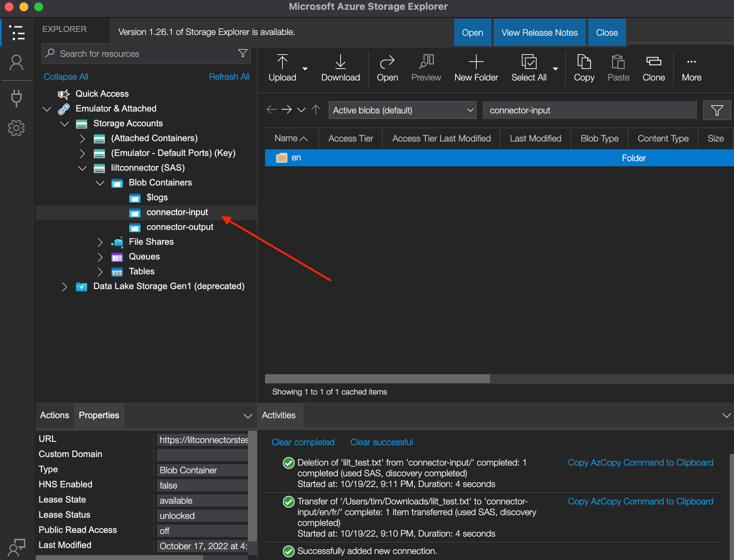The height and width of the screenshot is (560, 734).
Task: Switch to the Actions tab
Action: click(54, 415)
